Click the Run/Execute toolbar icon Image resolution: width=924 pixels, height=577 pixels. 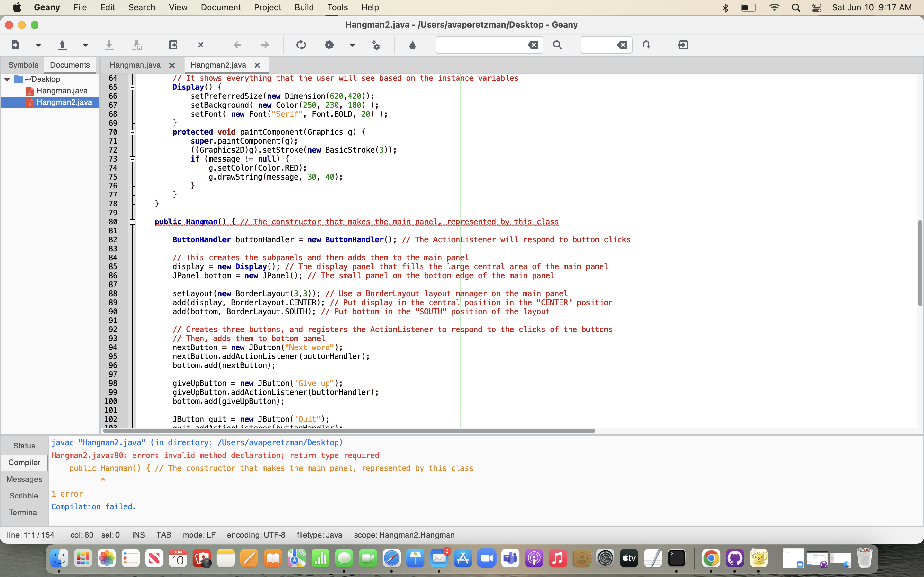click(376, 45)
